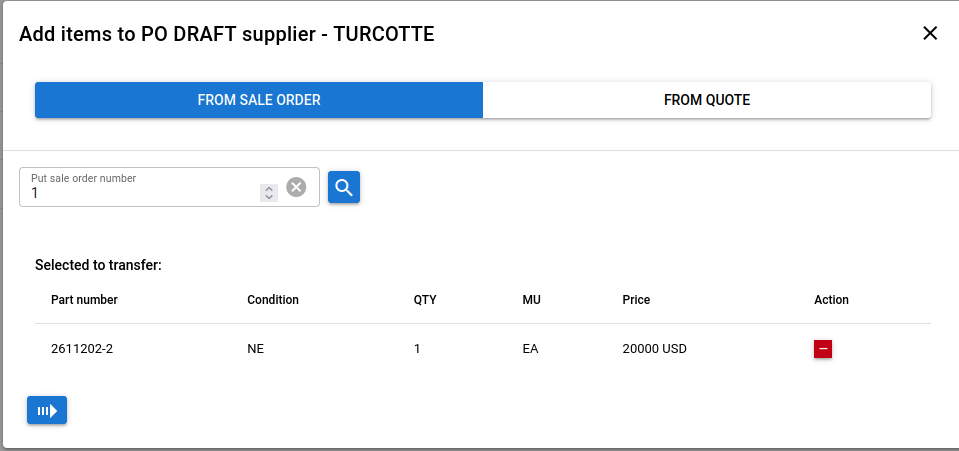Search for the sale order number

pos(344,187)
